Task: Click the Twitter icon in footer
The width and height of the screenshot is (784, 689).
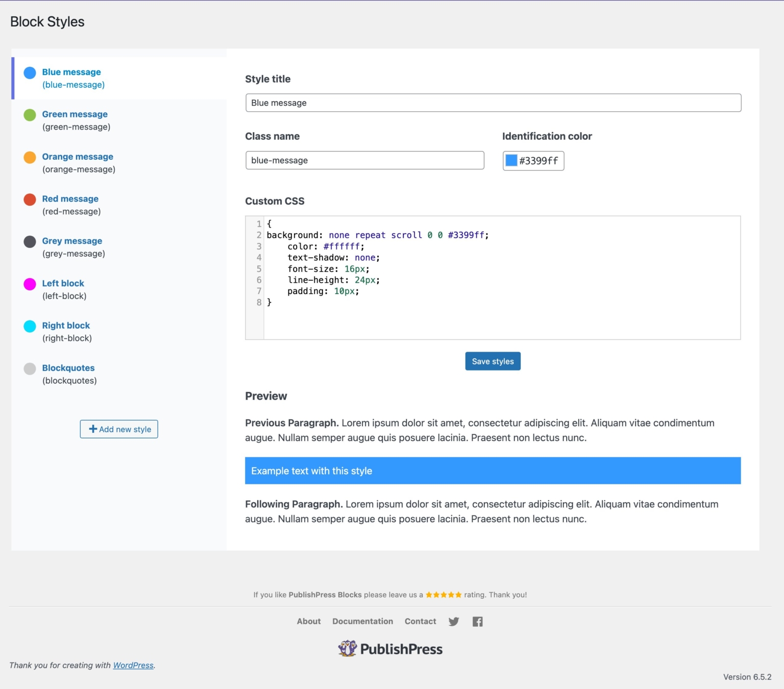Action: pyautogui.click(x=453, y=621)
